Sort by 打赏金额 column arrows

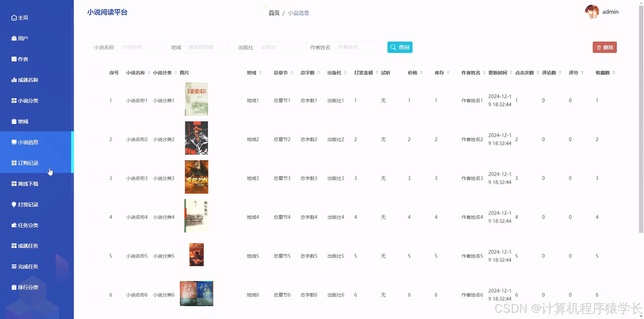pos(377,73)
